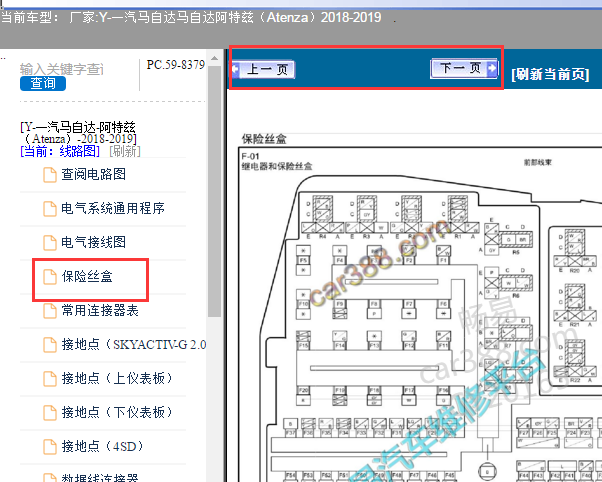Click the sidebar vertical scrollbar thumb
The width and height of the screenshot is (602, 482).
coord(214,191)
